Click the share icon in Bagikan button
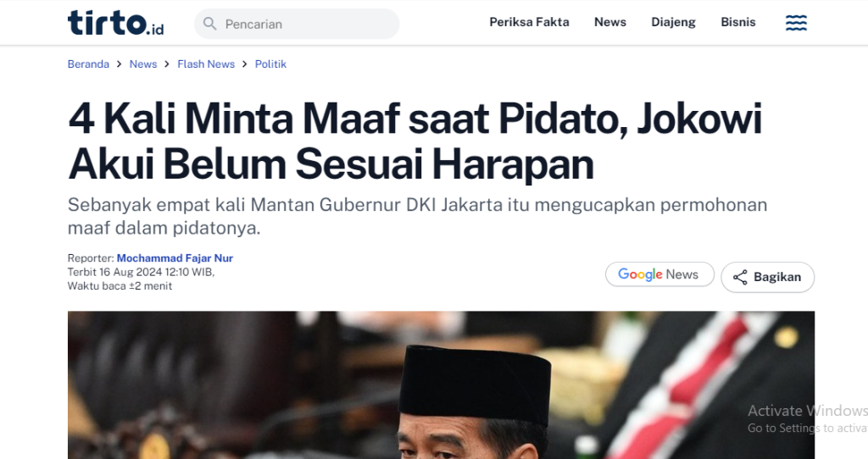868x459 pixels. point(740,277)
